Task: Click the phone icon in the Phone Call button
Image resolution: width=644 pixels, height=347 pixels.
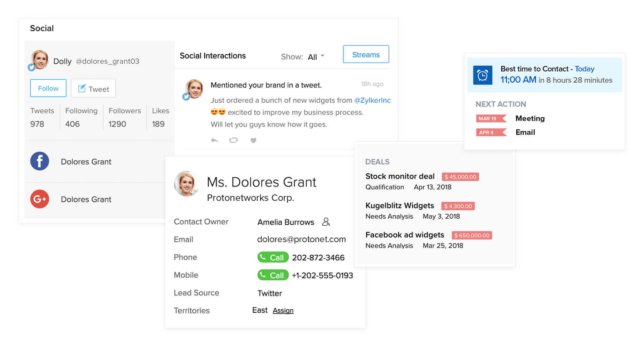Action: coord(263,257)
